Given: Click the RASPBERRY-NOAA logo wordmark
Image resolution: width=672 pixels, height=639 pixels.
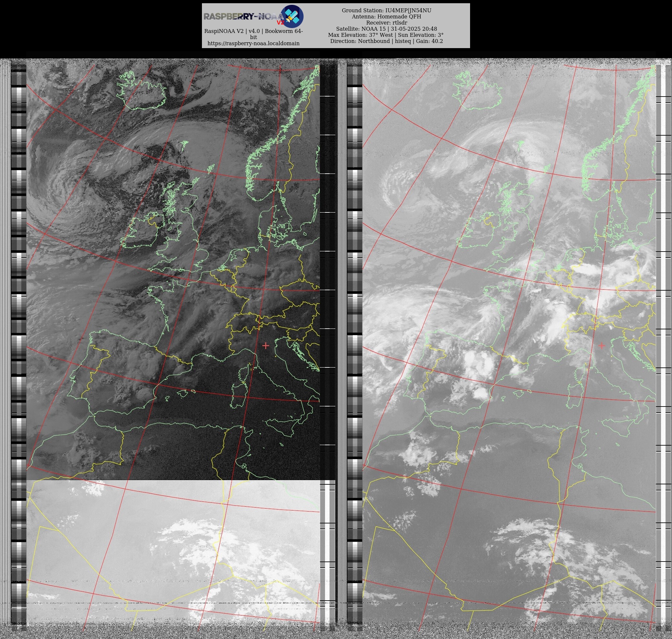Looking at the screenshot, I should pyautogui.click(x=243, y=17).
